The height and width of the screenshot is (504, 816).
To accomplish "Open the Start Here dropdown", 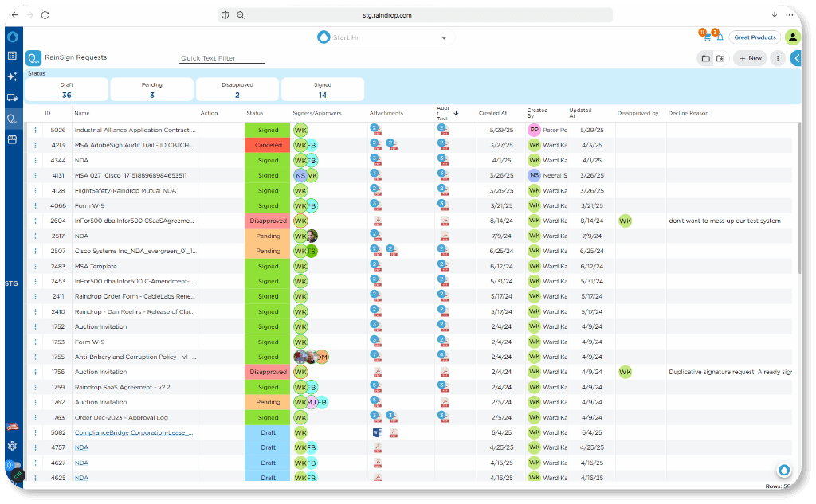I will tap(382, 37).
